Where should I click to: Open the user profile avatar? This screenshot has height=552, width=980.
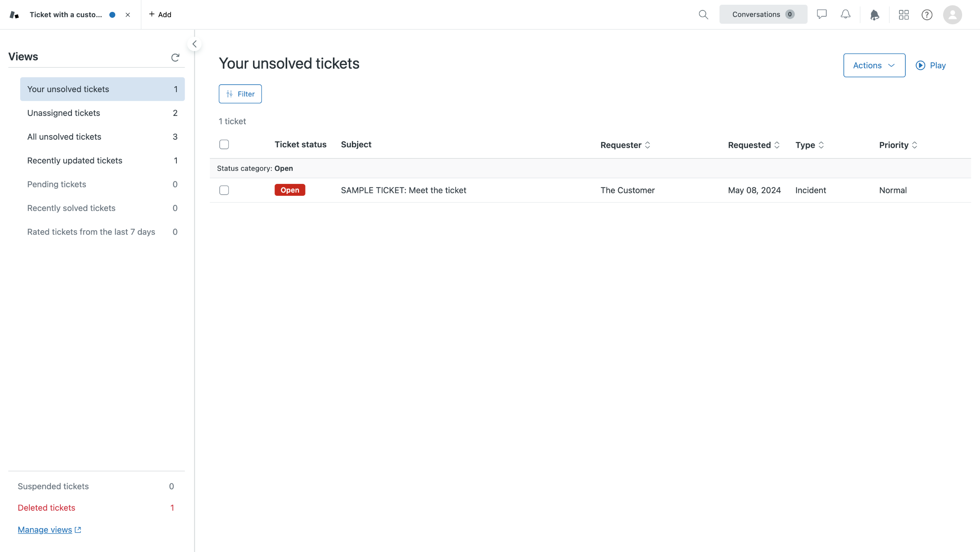952,15
